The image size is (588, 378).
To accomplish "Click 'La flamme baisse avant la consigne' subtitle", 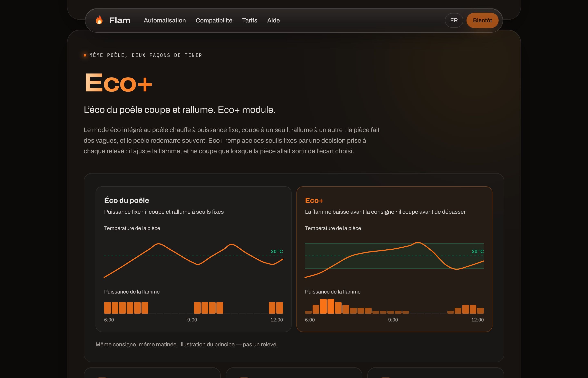I will [385, 212].
